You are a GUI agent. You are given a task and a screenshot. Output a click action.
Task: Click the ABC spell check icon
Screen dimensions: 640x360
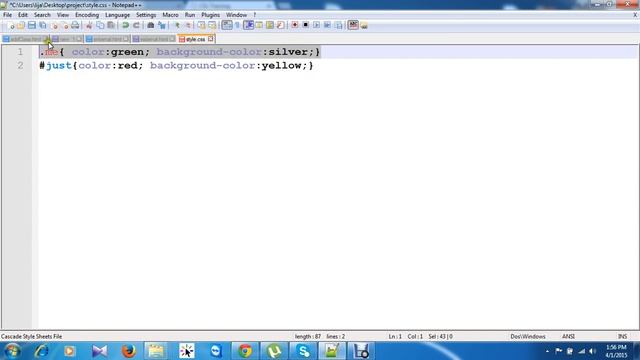click(x=353, y=25)
